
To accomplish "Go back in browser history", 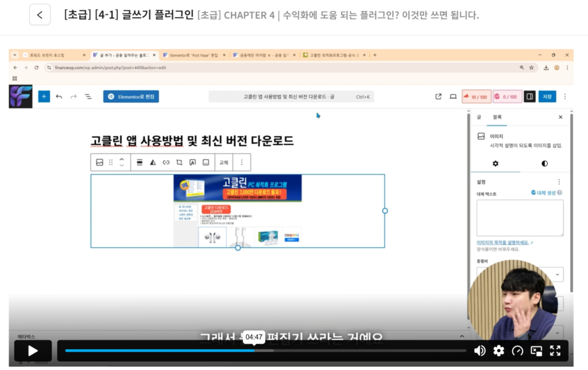I will [x=16, y=68].
